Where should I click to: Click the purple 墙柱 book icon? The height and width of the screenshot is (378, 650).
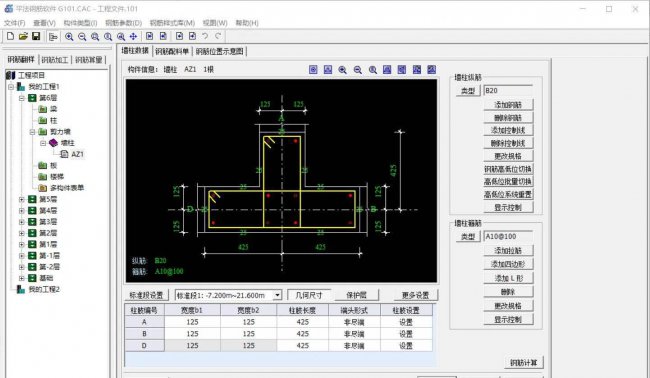[x=53, y=143]
